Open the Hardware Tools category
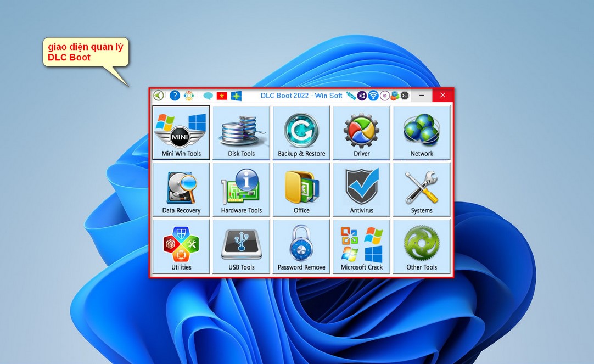Viewport: 594px width, 364px height. [242, 189]
